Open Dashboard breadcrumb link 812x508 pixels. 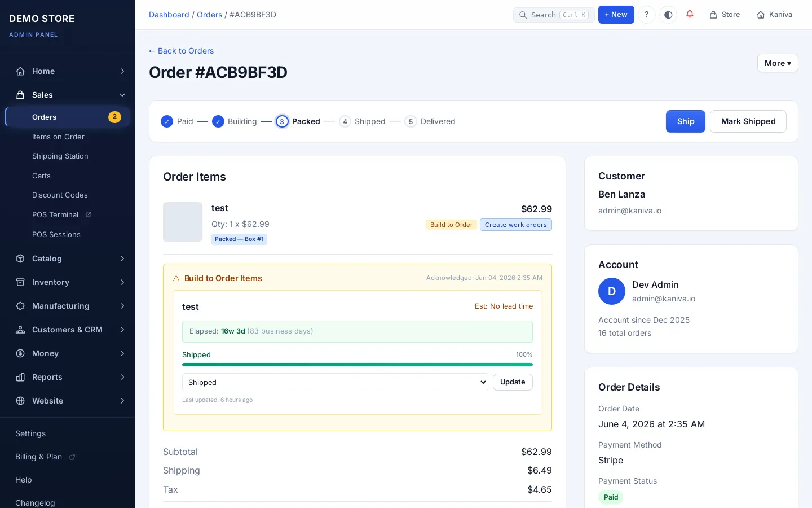(169, 15)
